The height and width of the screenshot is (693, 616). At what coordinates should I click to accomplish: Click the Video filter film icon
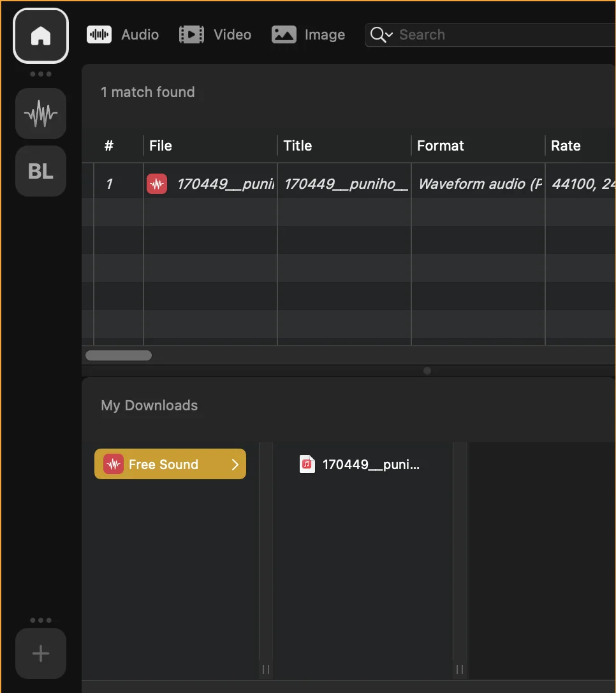pos(191,34)
